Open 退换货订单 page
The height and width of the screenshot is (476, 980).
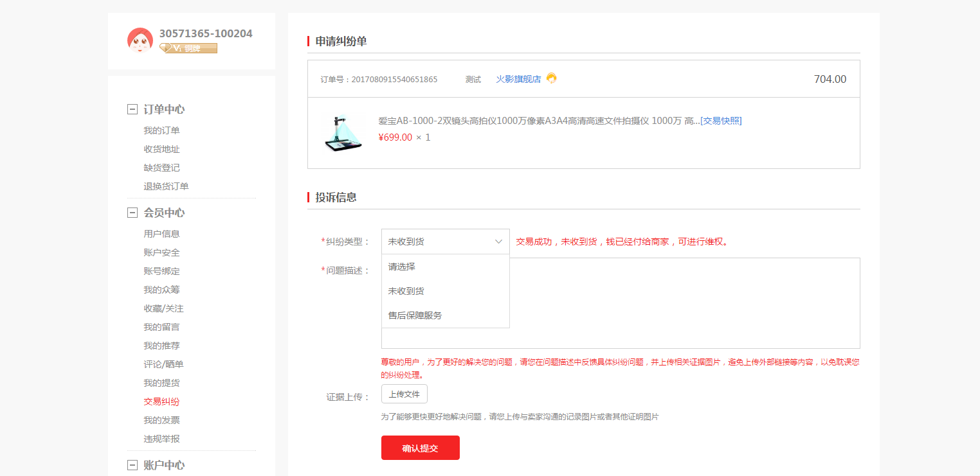166,186
